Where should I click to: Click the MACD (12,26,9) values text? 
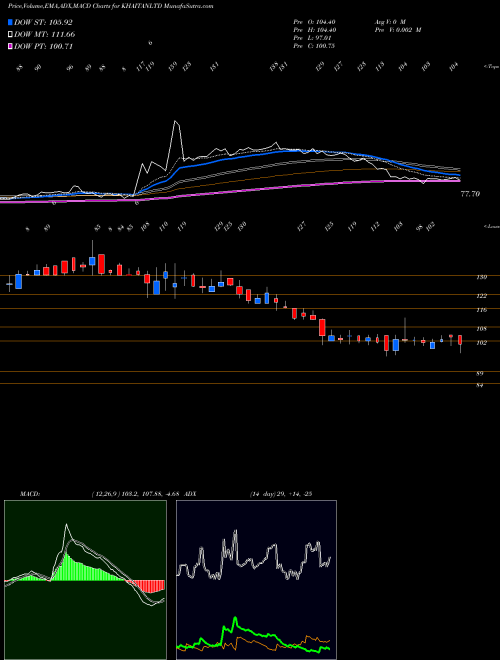pyautogui.click(x=136, y=494)
